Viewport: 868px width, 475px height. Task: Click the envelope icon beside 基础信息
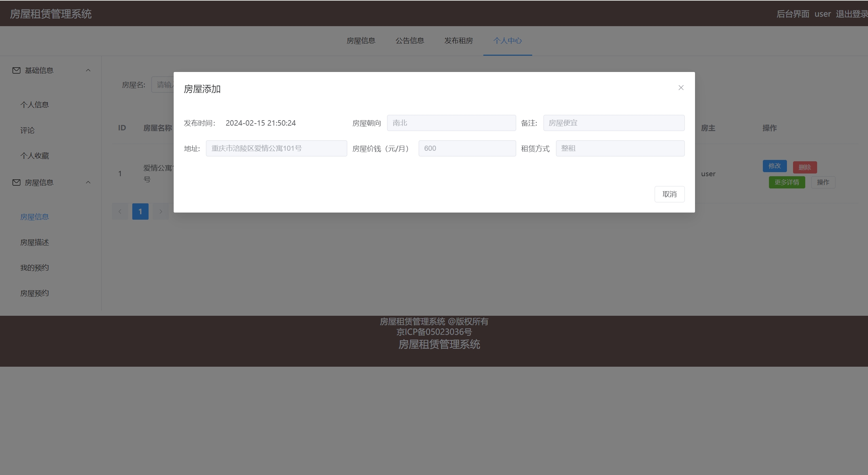pos(16,70)
